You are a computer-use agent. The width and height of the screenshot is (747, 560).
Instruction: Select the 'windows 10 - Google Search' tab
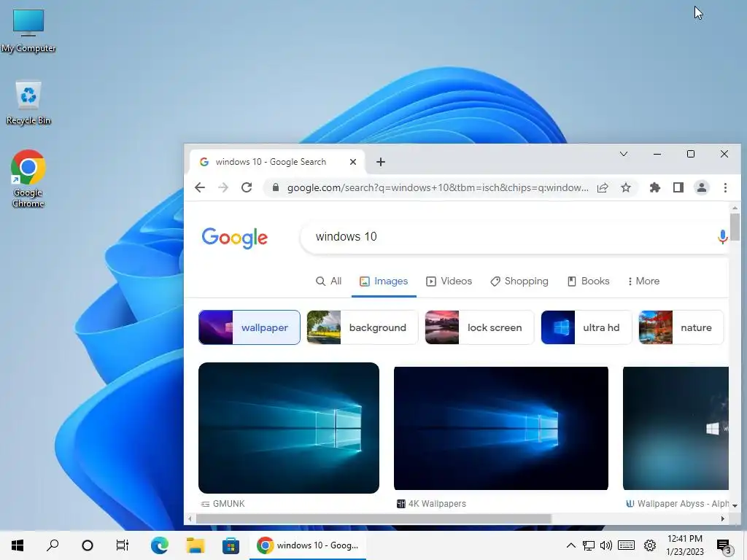click(x=277, y=162)
